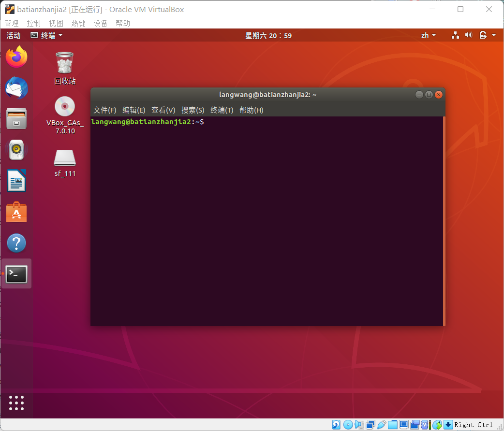Click VirtualBox display status icon
The height and width of the screenshot is (431, 504).
click(404, 425)
